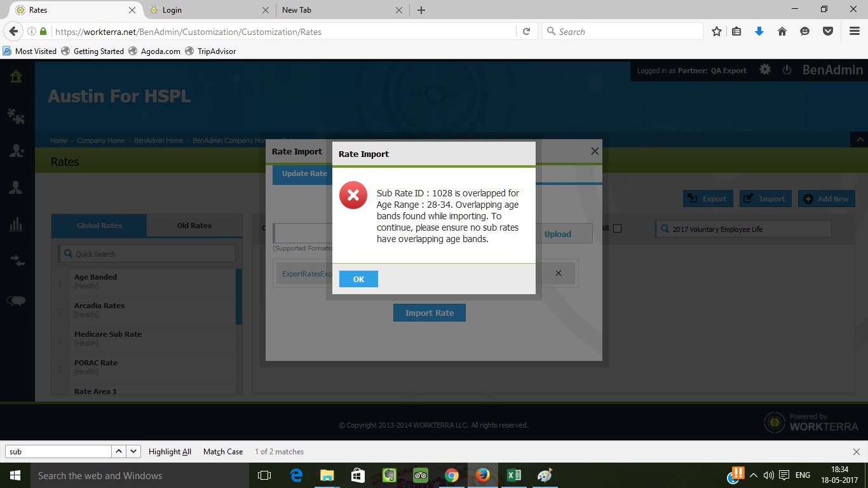Screen dimensions: 868x488
Task: Click the Company Home breadcrumb link
Action: point(101,140)
